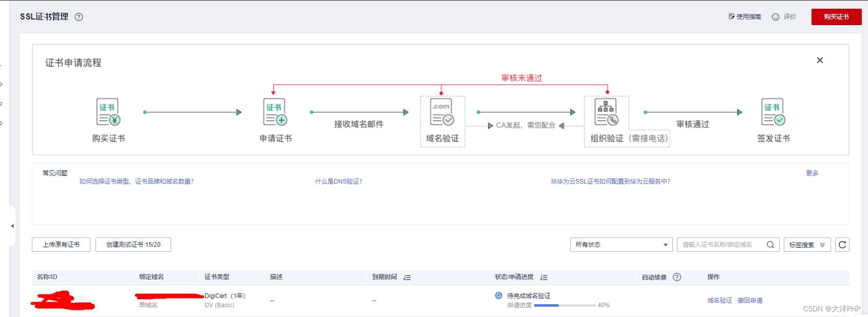
Task: Click the DigiCert (1年) cell text
Action: (225, 296)
